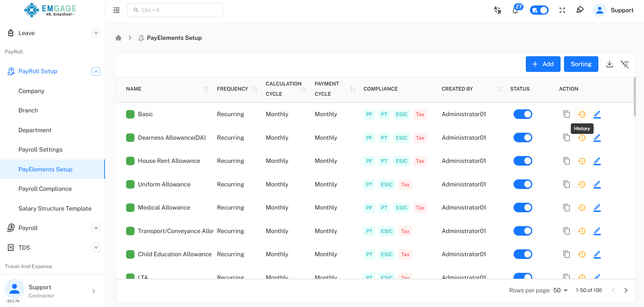The height and width of the screenshot is (307, 644).
Task: Select Salary Structure Template menu item
Action: 55,209
